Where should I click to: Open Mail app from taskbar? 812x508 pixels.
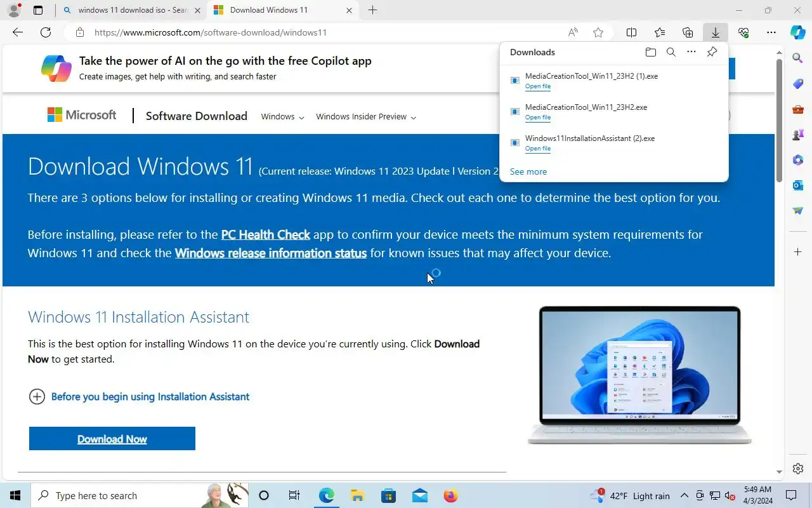tap(419, 496)
